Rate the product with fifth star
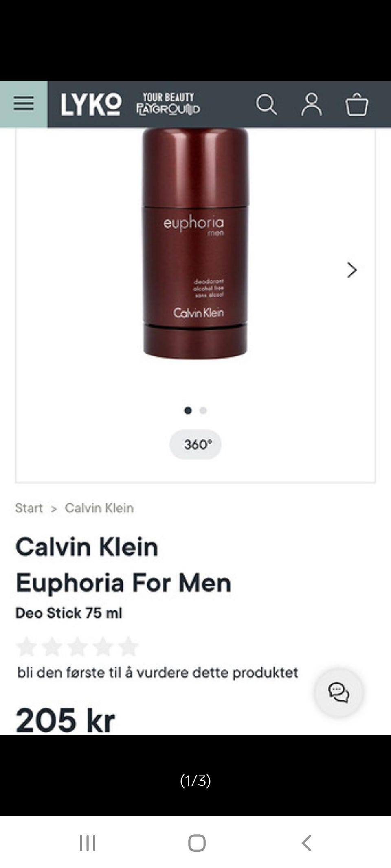 point(128,647)
